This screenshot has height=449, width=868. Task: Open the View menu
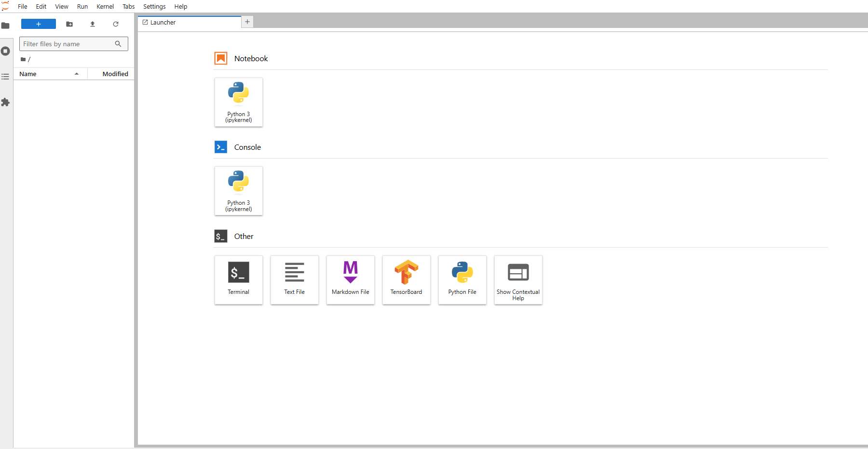tap(62, 6)
